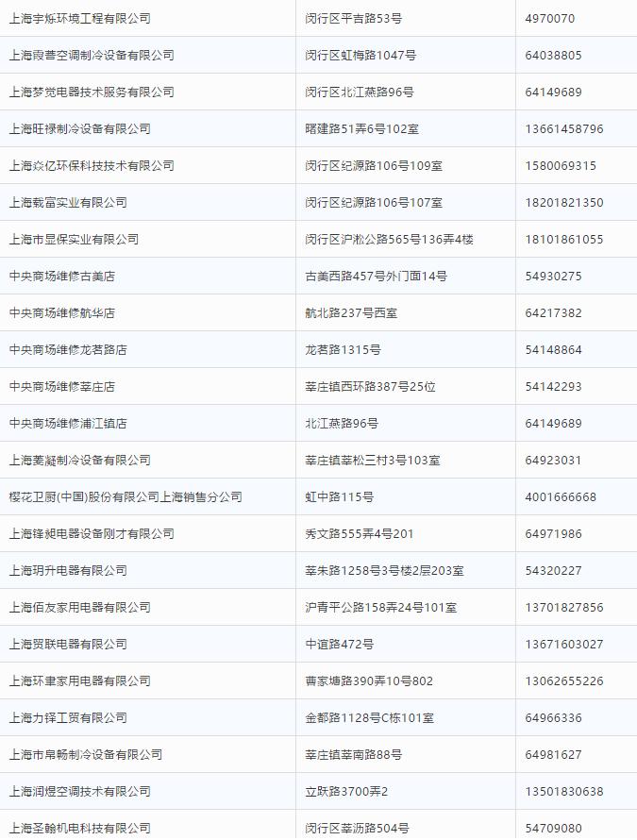Image resolution: width=637 pixels, height=840 pixels.
Task: Click phone number 54320227
Action: point(553,571)
